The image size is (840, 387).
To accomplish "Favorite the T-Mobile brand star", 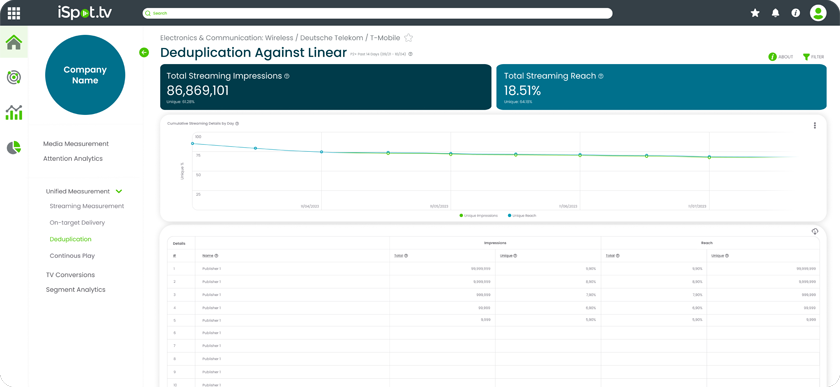I will pos(408,38).
